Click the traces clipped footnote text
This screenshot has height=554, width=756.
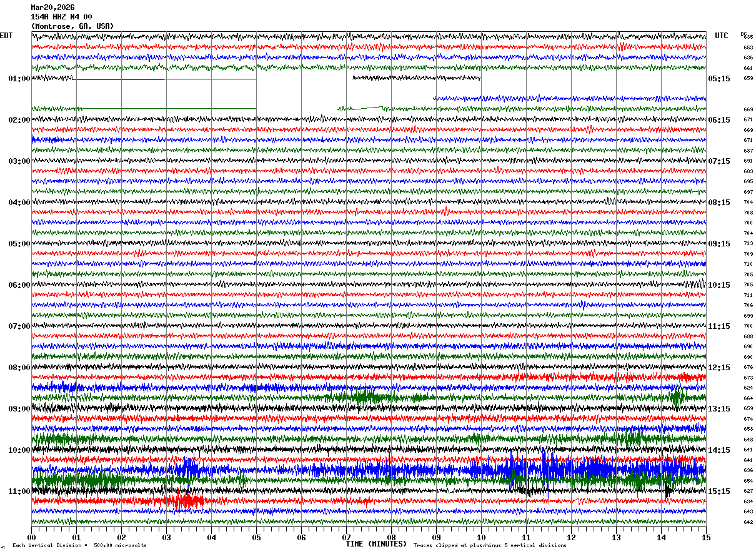[x=490, y=545]
